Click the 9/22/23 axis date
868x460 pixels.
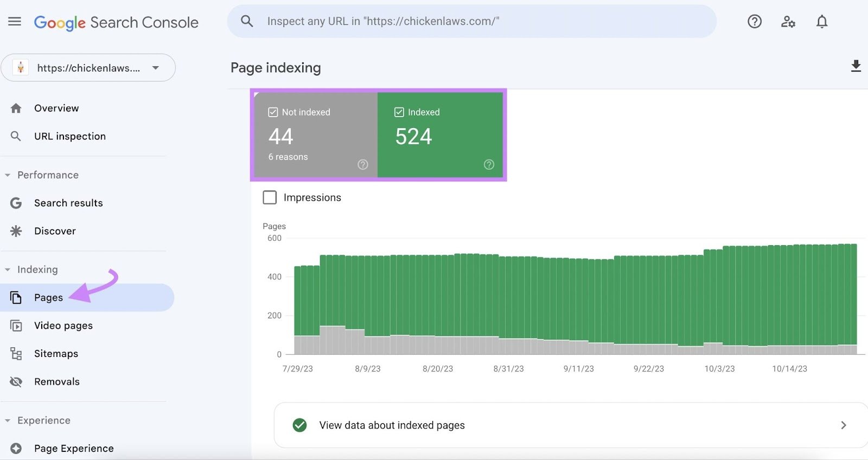pos(649,369)
